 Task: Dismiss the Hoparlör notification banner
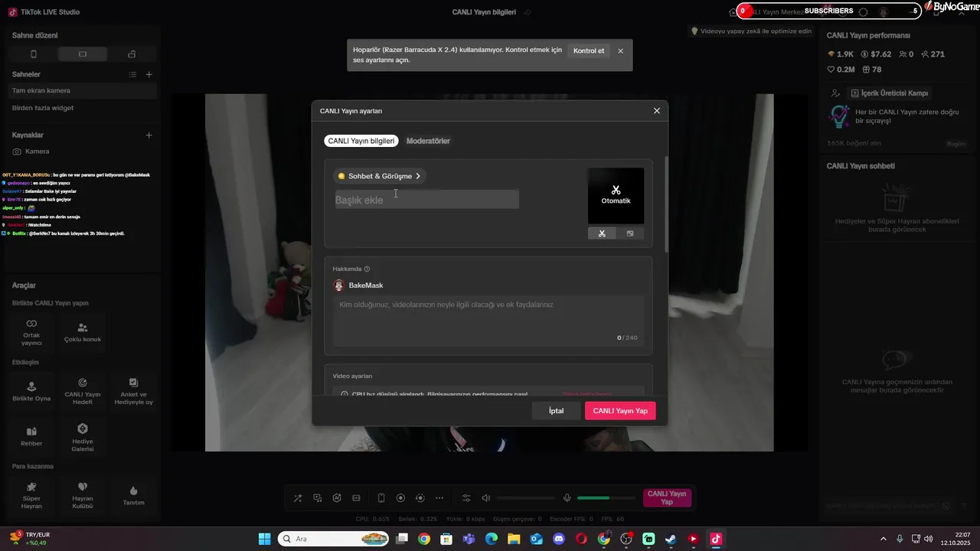click(x=621, y=51)
